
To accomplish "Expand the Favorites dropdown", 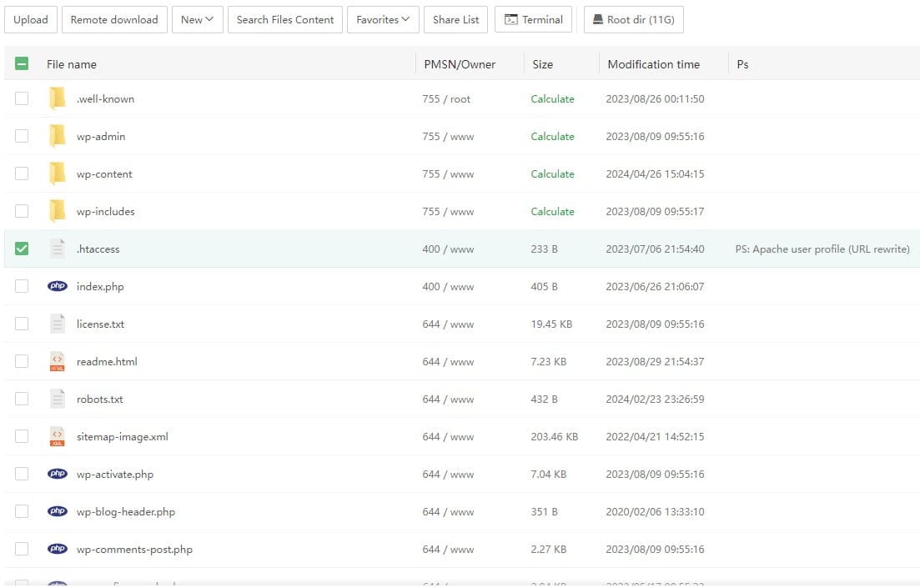I will coord(383,20).
